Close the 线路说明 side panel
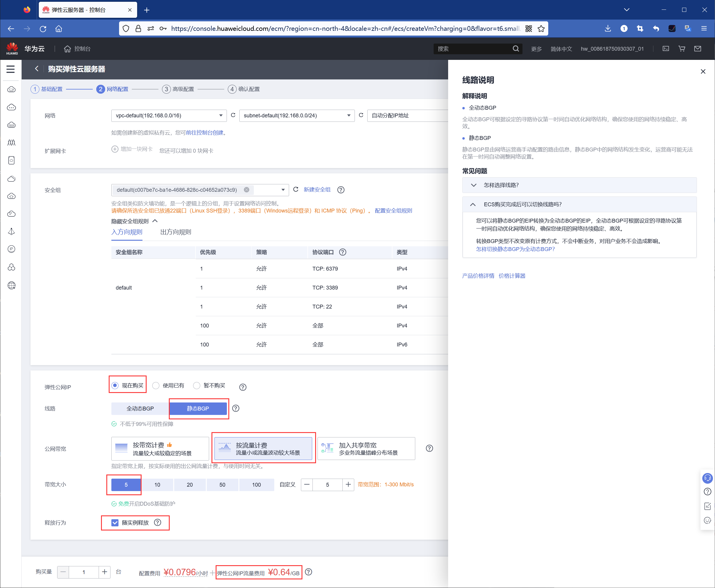Image resolution: width=715 pixels, height=588 pixels. click(x=703, y=71)
